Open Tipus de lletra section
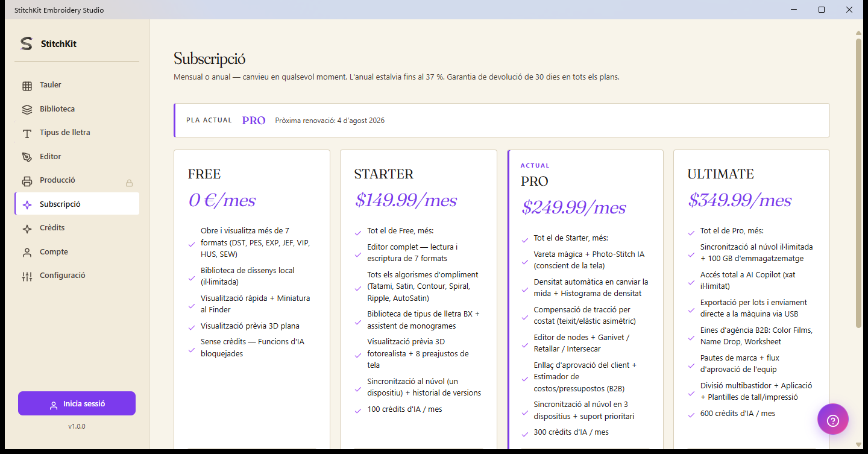 point(77,133)
